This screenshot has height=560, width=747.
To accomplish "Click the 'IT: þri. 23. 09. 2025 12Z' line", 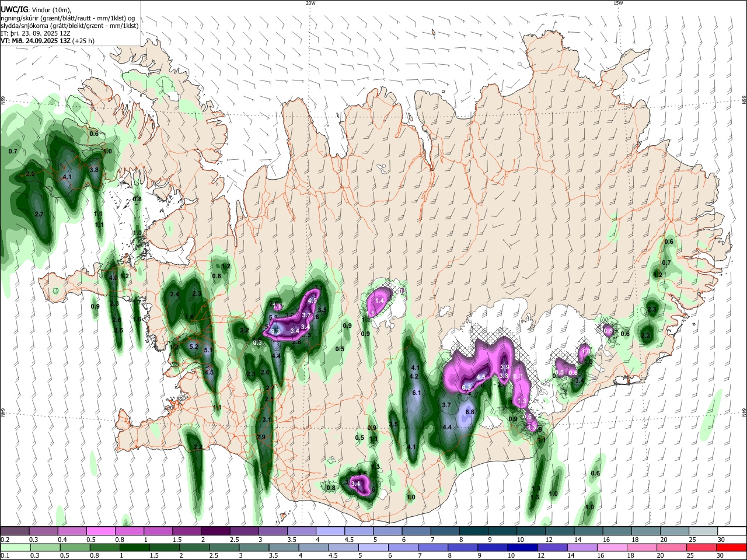I will pyautogui.click(x=37, y=33).
